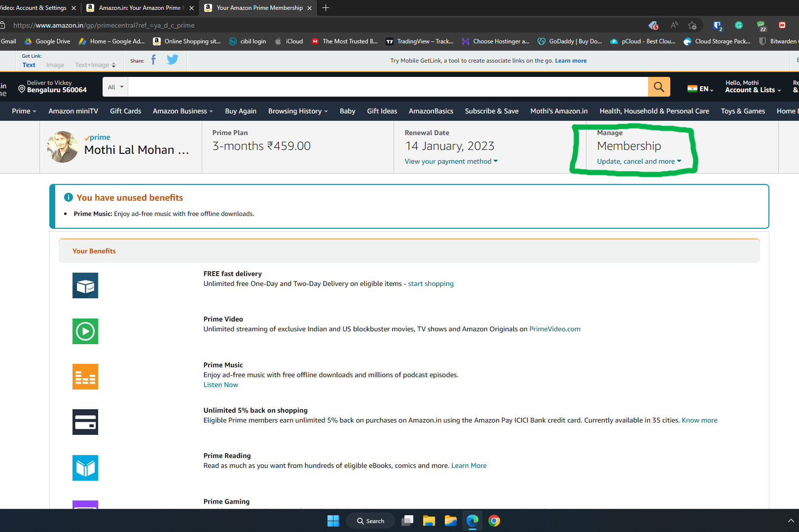Open Google Drive bookmark
Viewport: 799px width, 532px height.
tap(47, 41)
